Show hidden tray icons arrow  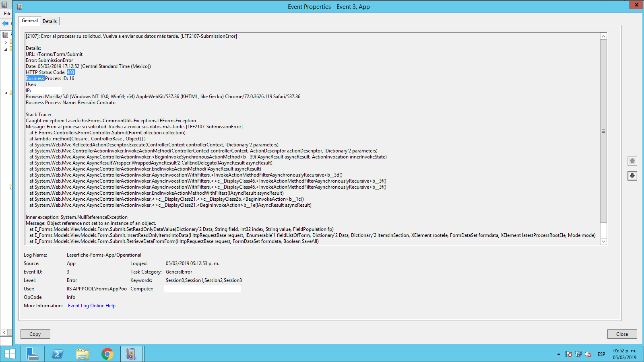tap(559, 354)
